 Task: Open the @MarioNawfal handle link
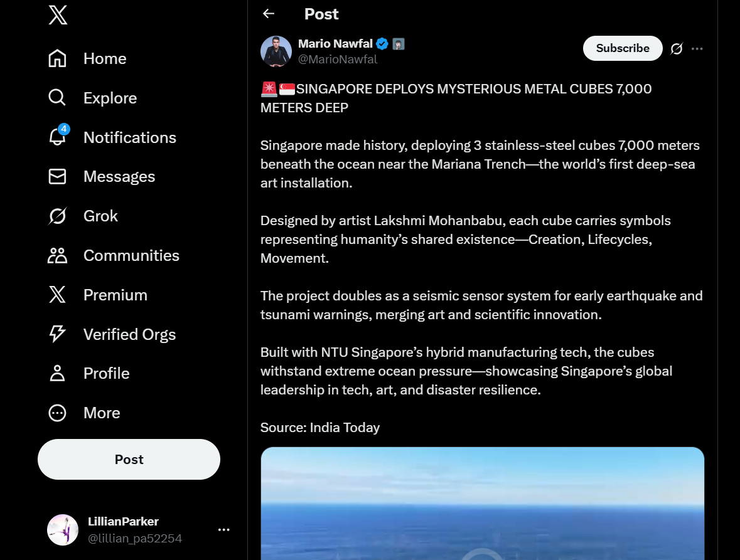point(338,60)
